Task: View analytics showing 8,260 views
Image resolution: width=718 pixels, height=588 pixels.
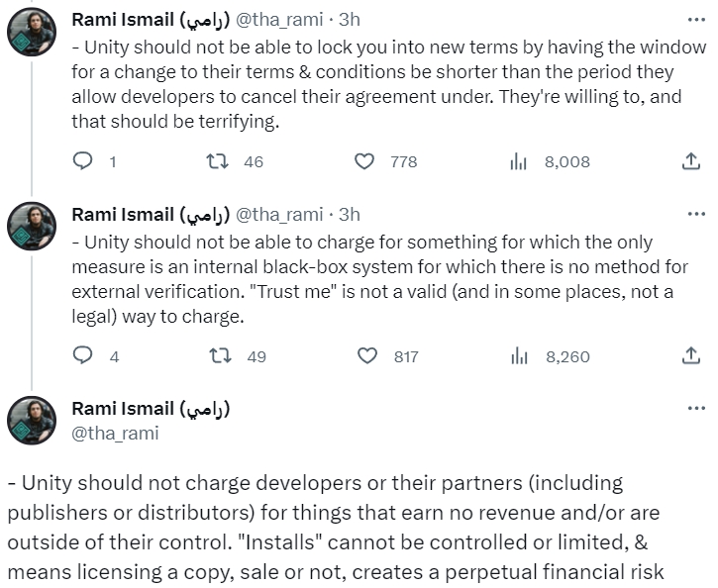Action: tap(518, 356)
